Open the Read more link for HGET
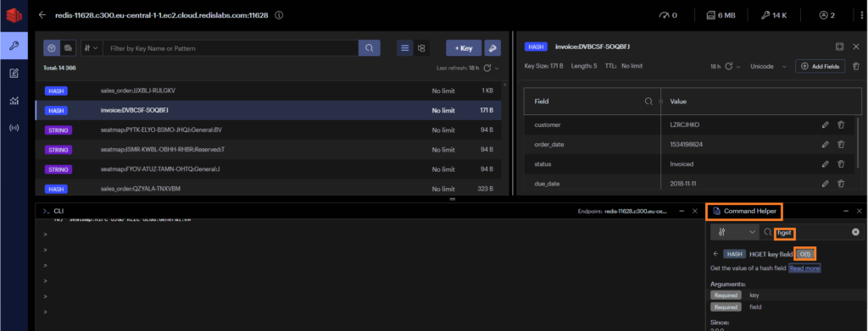 tap(804, 268)
